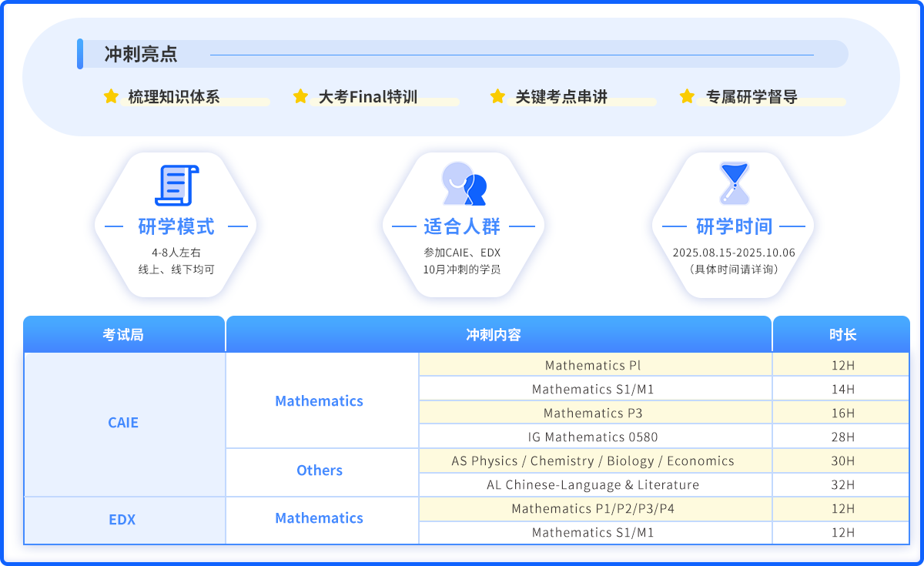Select the CAIE exam board cell

(123, 424)
